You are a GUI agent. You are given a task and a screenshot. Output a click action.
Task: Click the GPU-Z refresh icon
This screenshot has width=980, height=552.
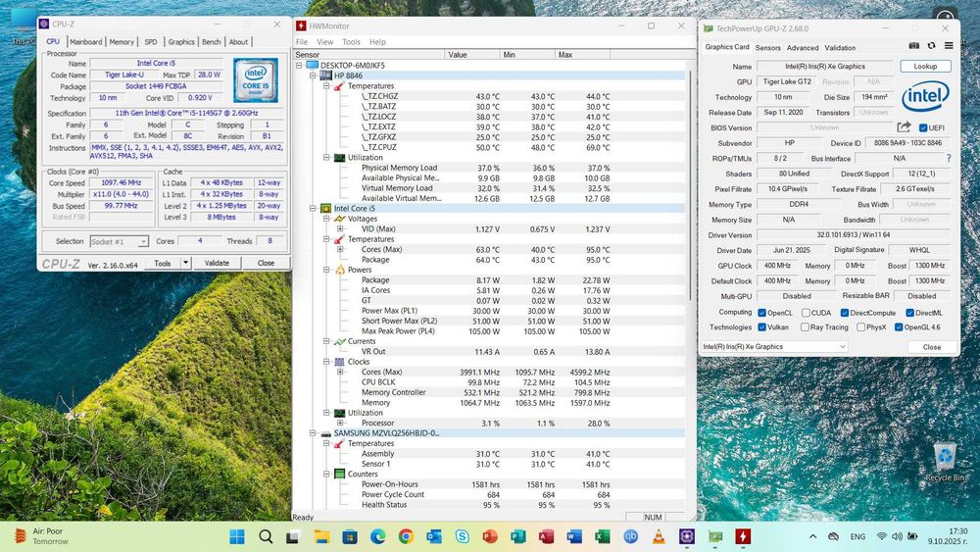(x=932, y=46)
